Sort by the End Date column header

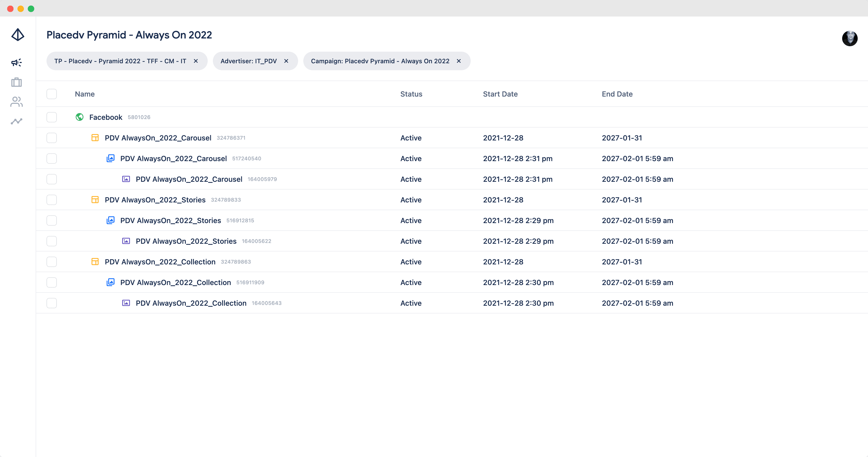tap(617, 94)
